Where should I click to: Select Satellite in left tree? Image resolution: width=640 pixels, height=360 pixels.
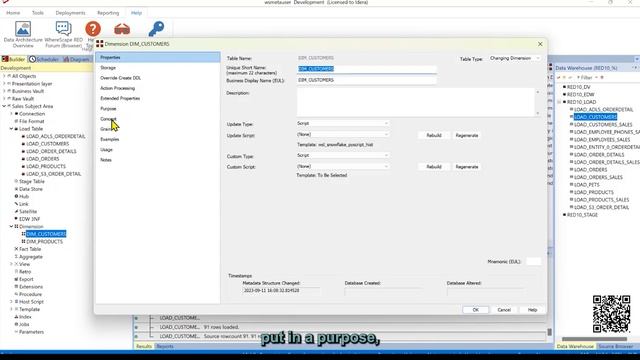[28, 211]
